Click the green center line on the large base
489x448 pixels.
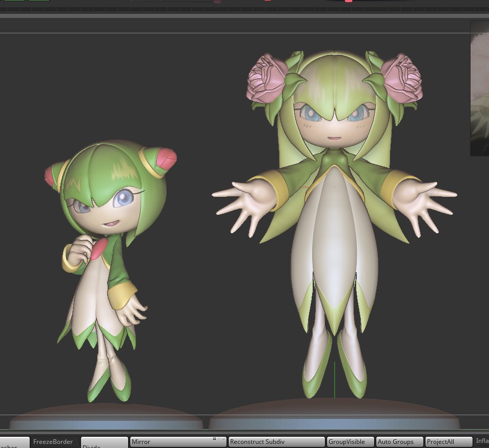[x=334, y=379]
